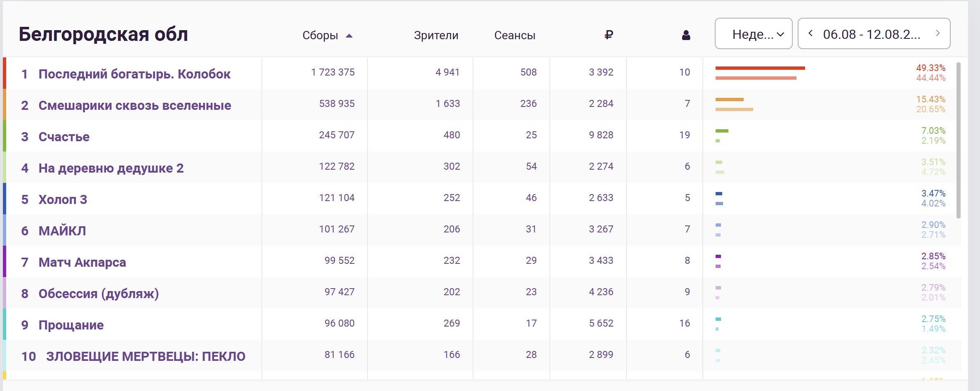The height and width of the screenshot is (391, 980).
Task: Sort by ruble average icon column
Action: click(608, 35)
